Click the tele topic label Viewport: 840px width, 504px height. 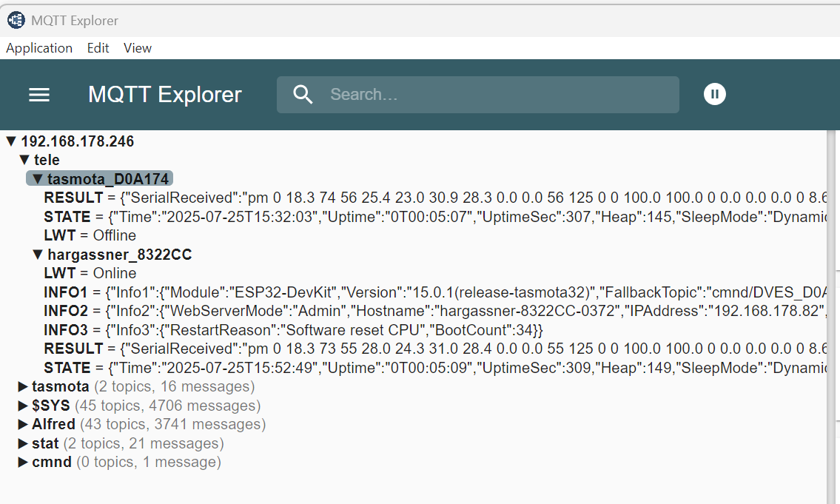[47, 160]
